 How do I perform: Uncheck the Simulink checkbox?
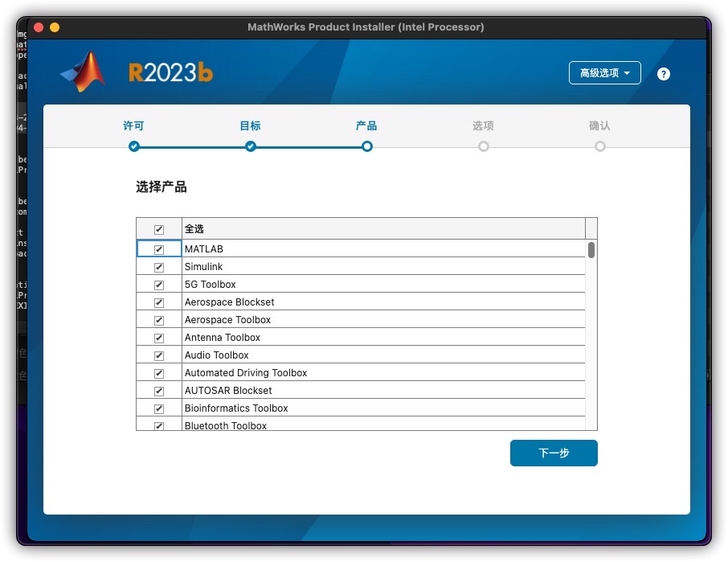click(x=159, y=267)
